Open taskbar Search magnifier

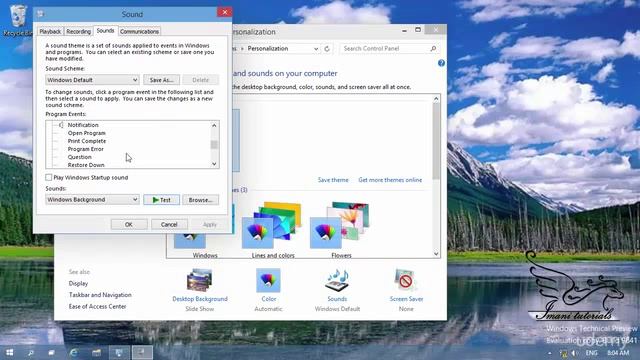click(31, 352)
